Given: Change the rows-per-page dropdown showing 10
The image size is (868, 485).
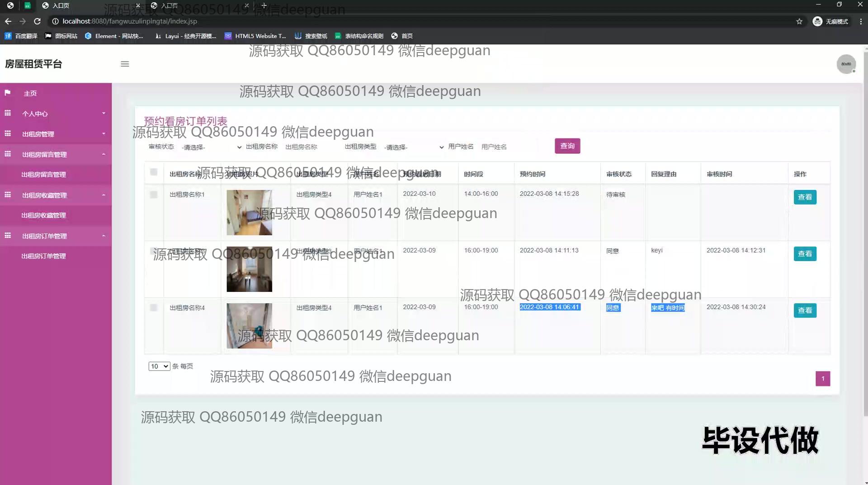Looking at the screenshot, I should pyautogui.click(x=159, y=366).
